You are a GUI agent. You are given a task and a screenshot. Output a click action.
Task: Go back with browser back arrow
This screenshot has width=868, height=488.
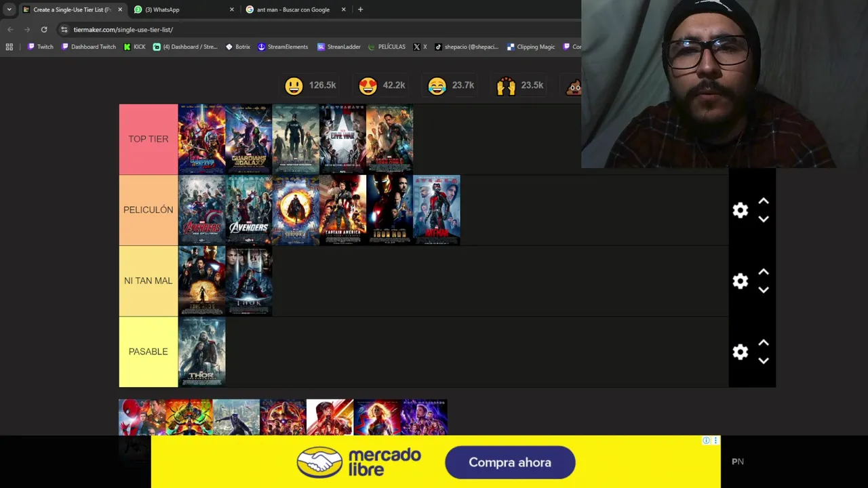tap(10, 30)
